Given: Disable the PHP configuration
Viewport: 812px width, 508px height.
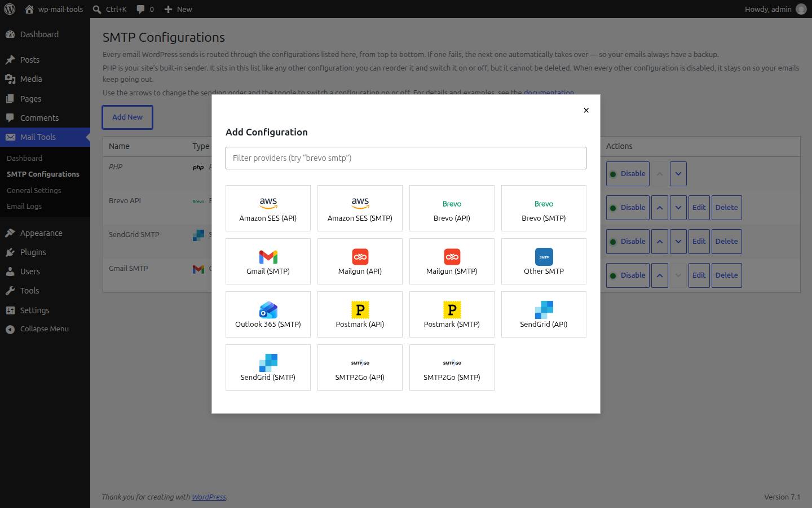Looking at the screenshot, I should 628,174.
